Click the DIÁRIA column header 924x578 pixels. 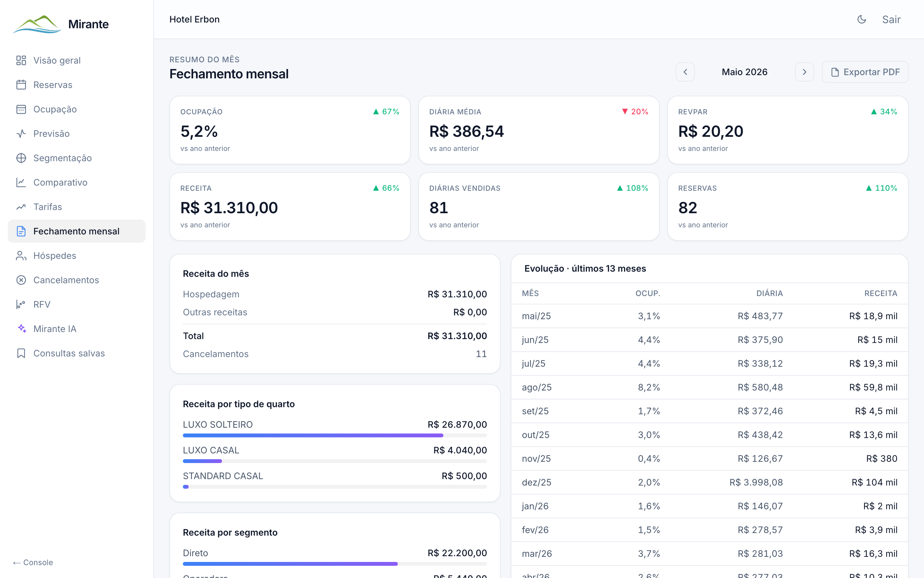[769, 293]
